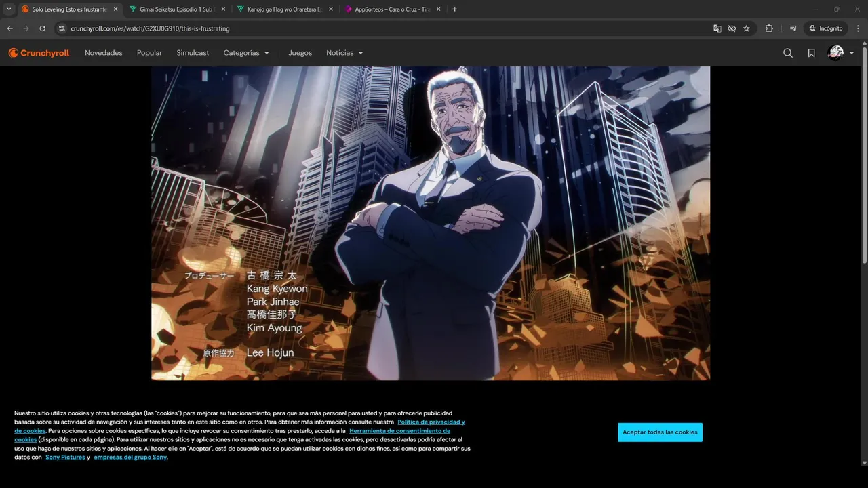View site information icon in address bar

[x=62, y=28]
